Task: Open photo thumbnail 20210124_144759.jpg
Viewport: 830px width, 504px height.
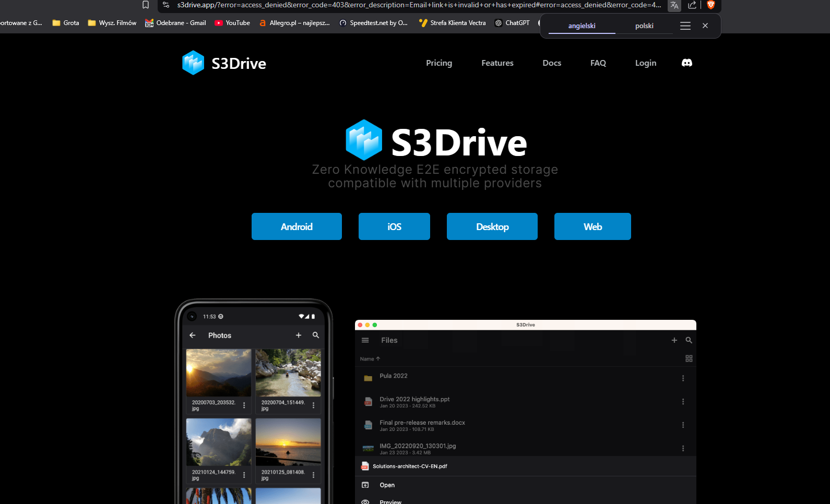Action: coord(219,442)
